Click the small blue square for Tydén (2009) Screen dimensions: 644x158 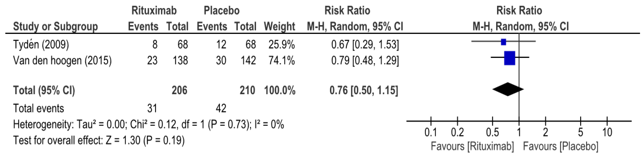point(503,42)
